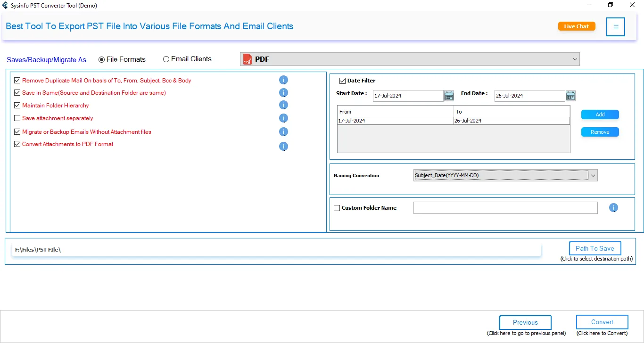Select the Email Clients radio button

coord(166,59)
